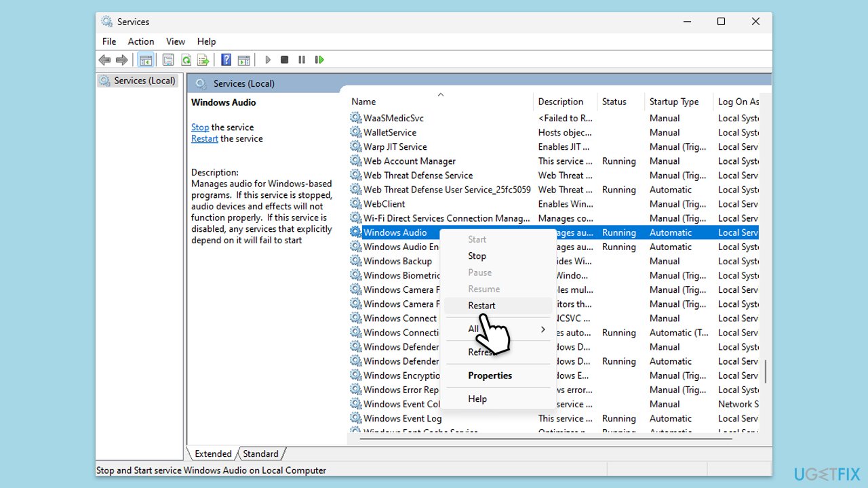The width and height of the screenshot is (868, 488).
Task: Choose Properties in the context menu
Action: point(497,375)
